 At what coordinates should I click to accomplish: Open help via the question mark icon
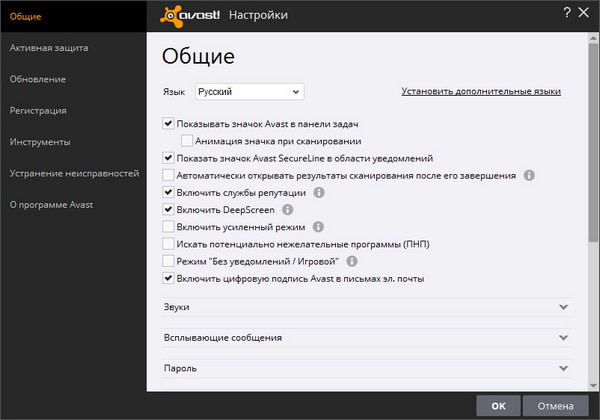[x=567, y=13]
